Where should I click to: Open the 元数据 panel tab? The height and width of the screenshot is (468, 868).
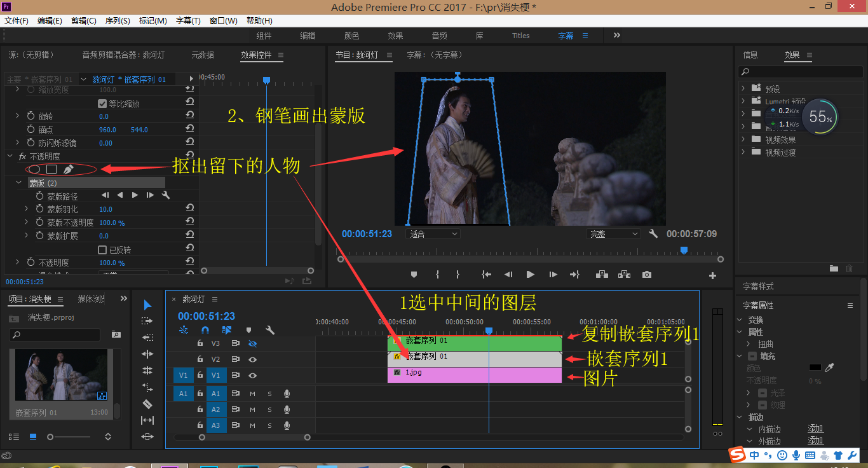point(203,55)
